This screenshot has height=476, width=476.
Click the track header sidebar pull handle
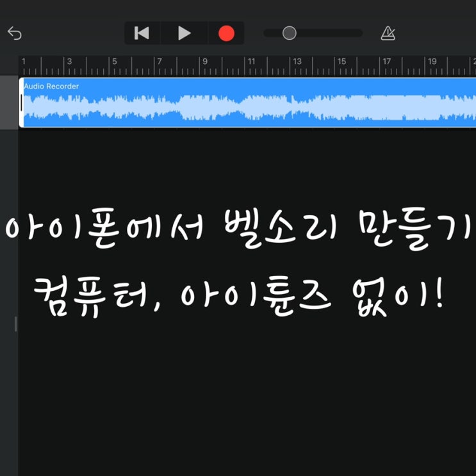16,324
